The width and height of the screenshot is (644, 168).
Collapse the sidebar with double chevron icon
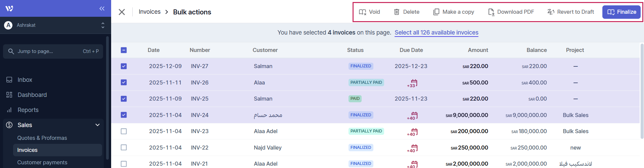[102, 8]
